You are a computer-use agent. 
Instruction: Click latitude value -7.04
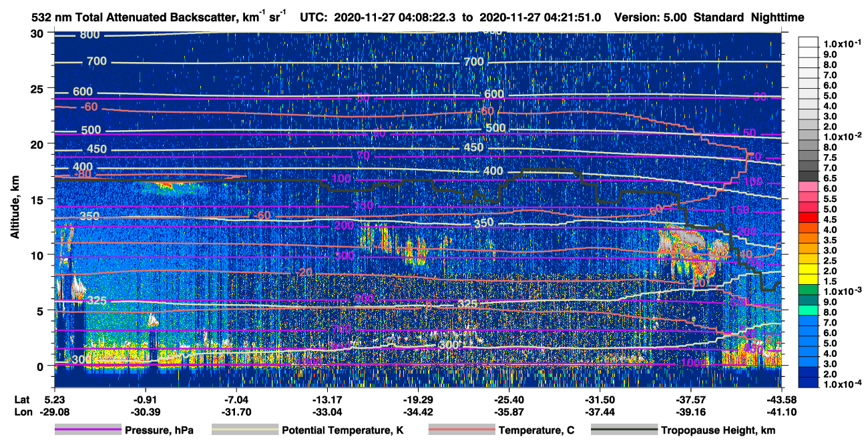(236, 400)
